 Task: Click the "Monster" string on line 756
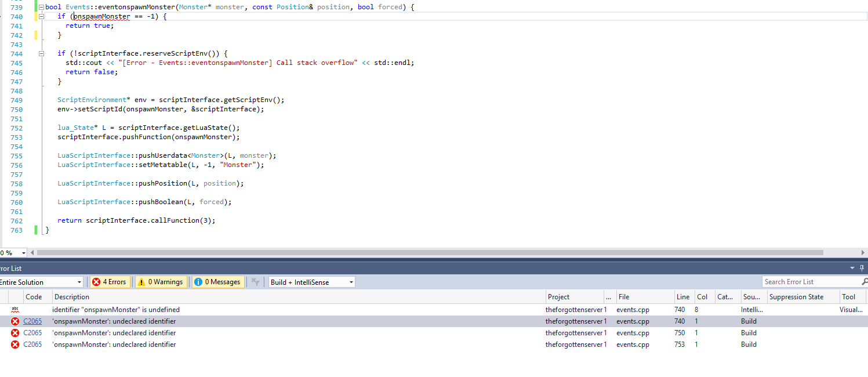coord(239,165)
